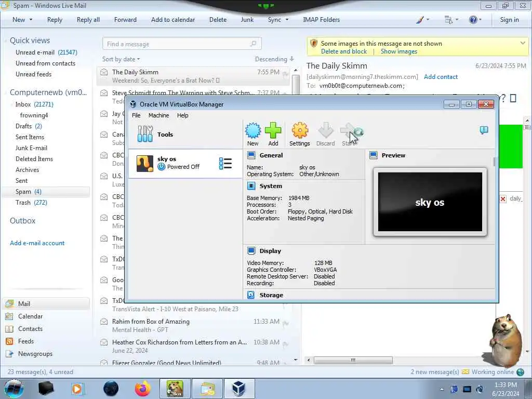Click Junk in Live Mail toolbar
This screenshot has width=532, height=399.
(247, 20)
